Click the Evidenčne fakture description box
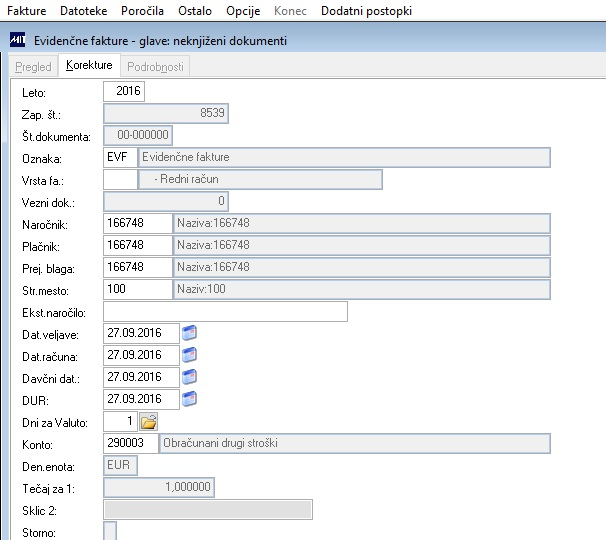 pyautogui.click(x=344, y=157)
